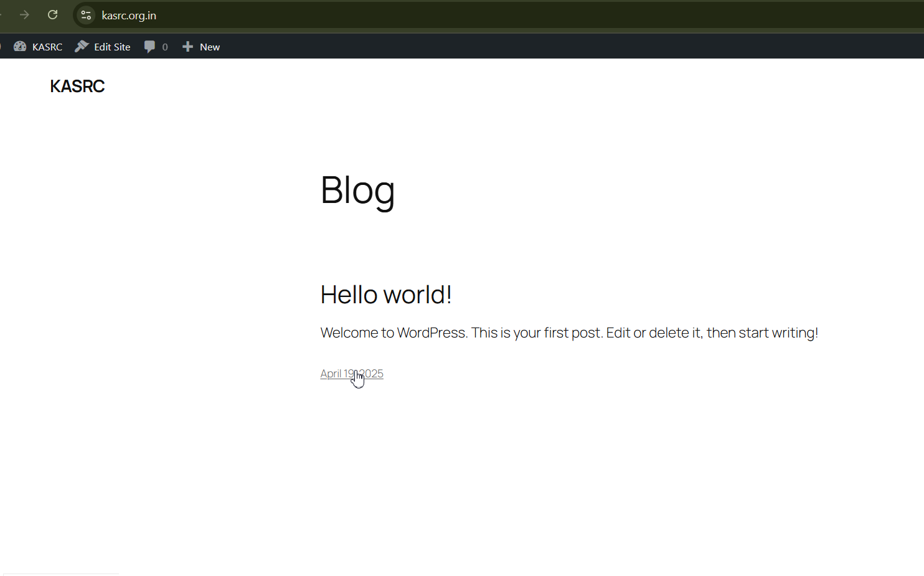Click the grayed-out forward navigation arrow
Image resolution: width=924 pixels, height=576 pixels.
(24, 15)
